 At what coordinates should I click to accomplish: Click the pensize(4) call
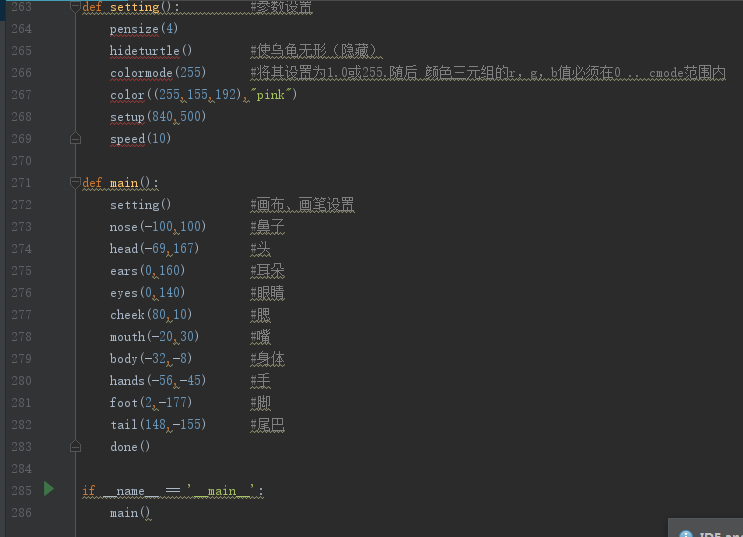click(x=144, y=29)
